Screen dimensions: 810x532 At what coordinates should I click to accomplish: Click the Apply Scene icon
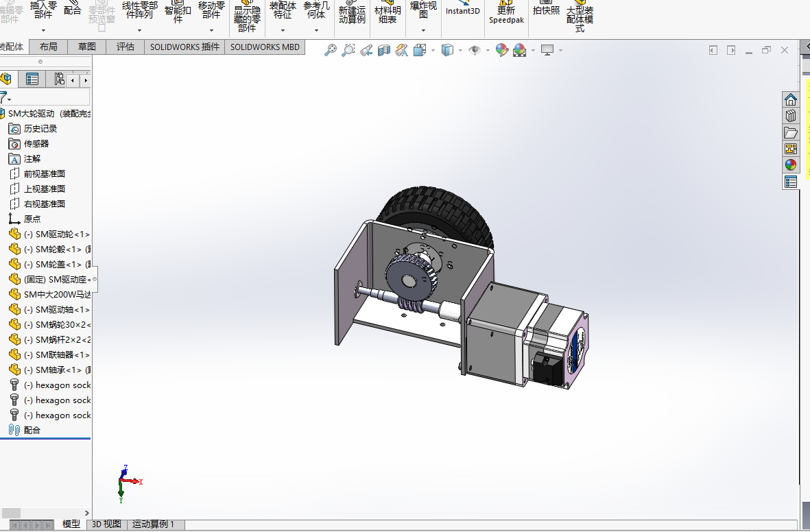click(x=519, y=50)
